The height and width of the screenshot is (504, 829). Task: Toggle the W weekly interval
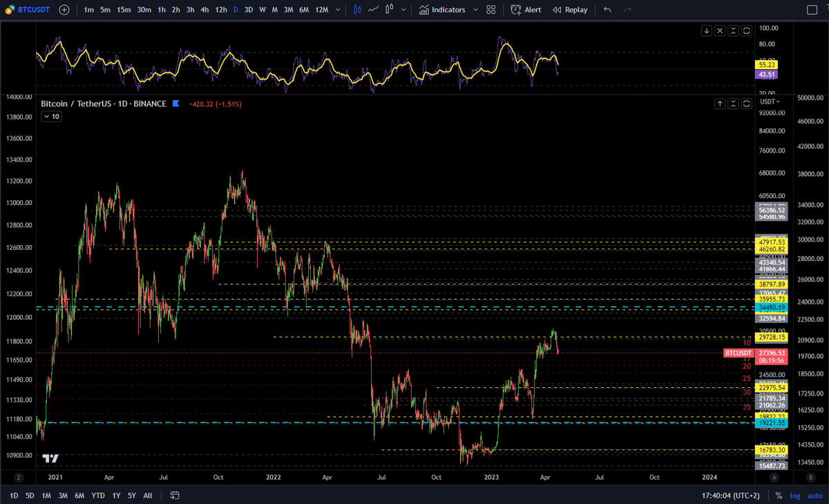(263, 10)
